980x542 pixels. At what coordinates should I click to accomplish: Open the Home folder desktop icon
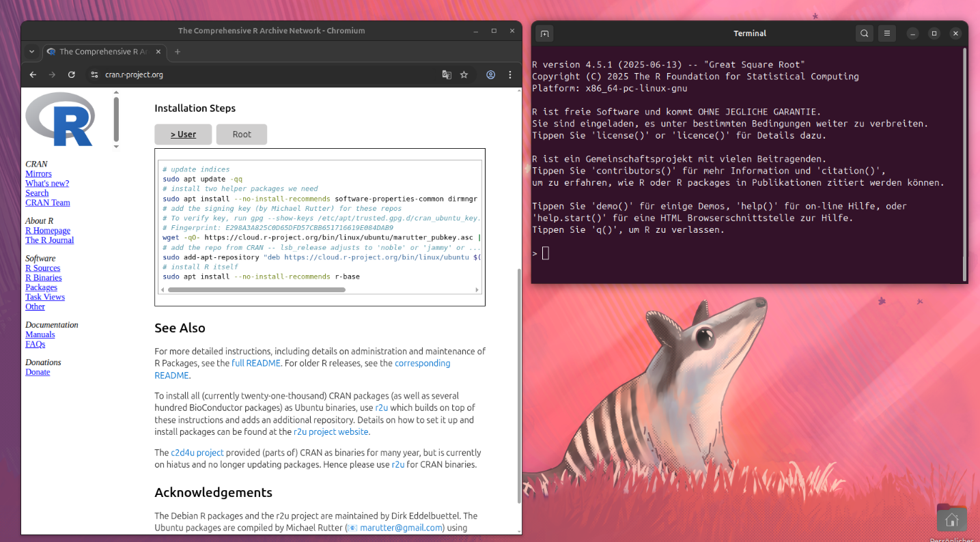(x=951, y=520)
